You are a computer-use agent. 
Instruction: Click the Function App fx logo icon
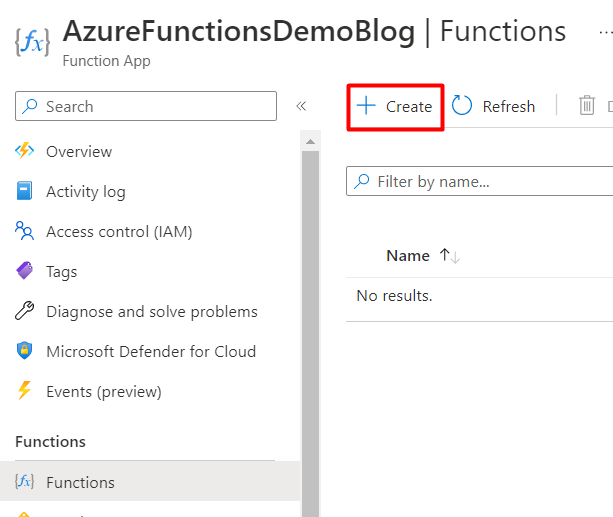click(x=32, y=42)
